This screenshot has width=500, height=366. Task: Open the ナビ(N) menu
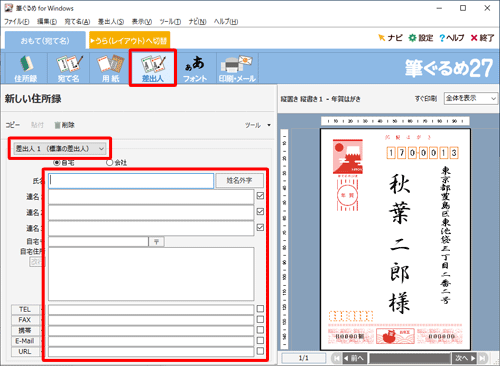point(197,22)
